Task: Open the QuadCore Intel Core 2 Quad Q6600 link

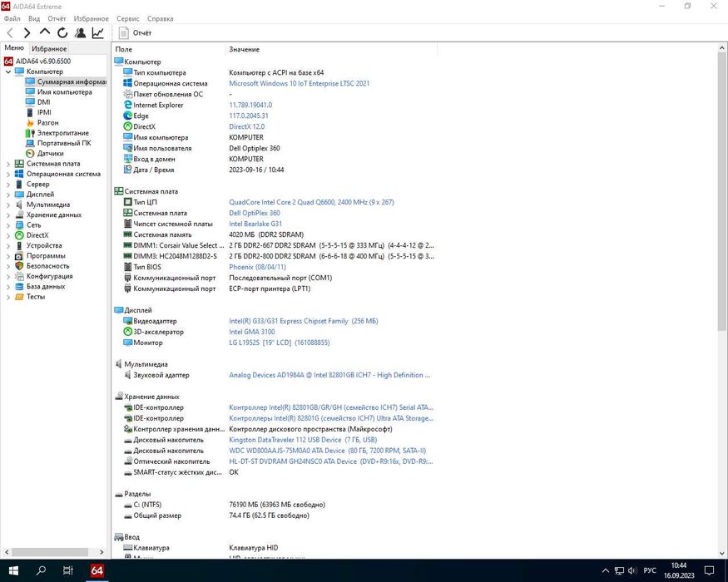Action: (x=311, y=202)
